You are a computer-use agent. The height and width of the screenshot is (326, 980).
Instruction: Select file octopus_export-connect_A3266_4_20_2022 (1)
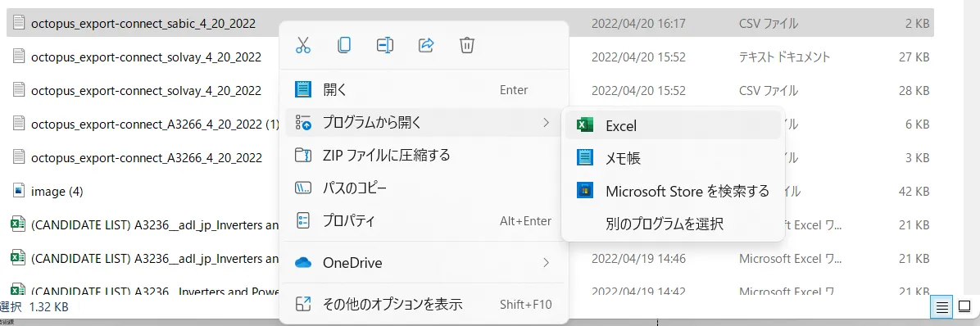pos(156,125)
